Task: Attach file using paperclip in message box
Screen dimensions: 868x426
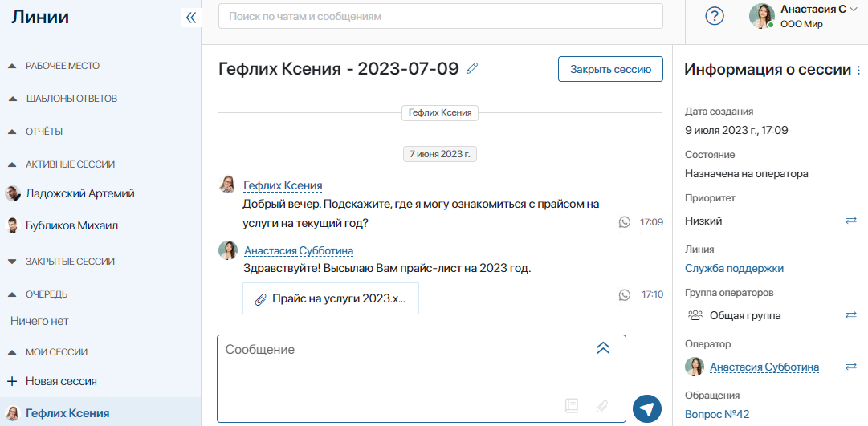Action: (602, 406)
